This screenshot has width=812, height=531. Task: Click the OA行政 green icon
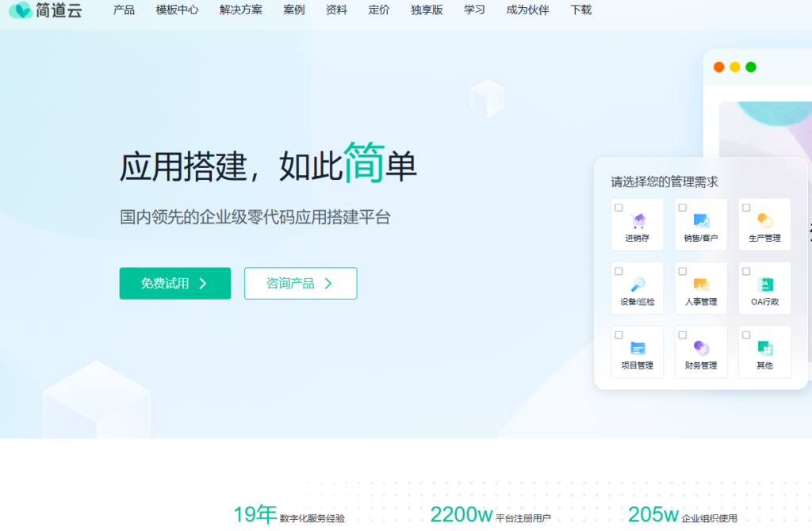pyautogui.click(x=765, y=285)
